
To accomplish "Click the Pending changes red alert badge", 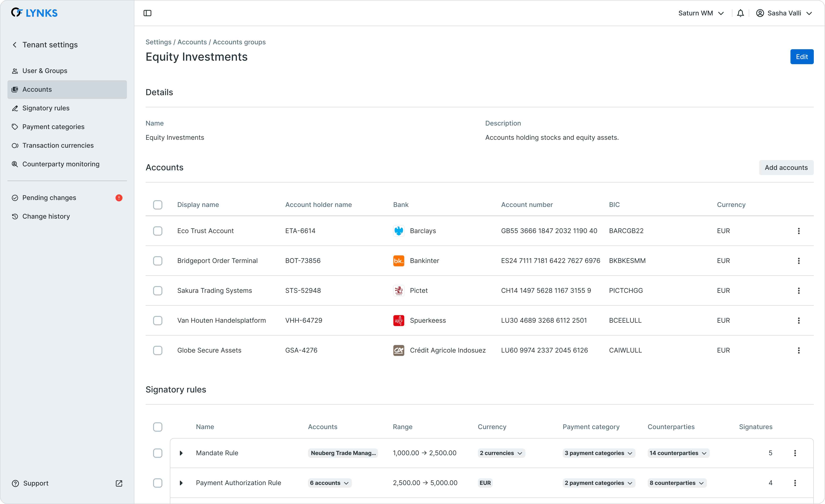I will pos(119,198).
